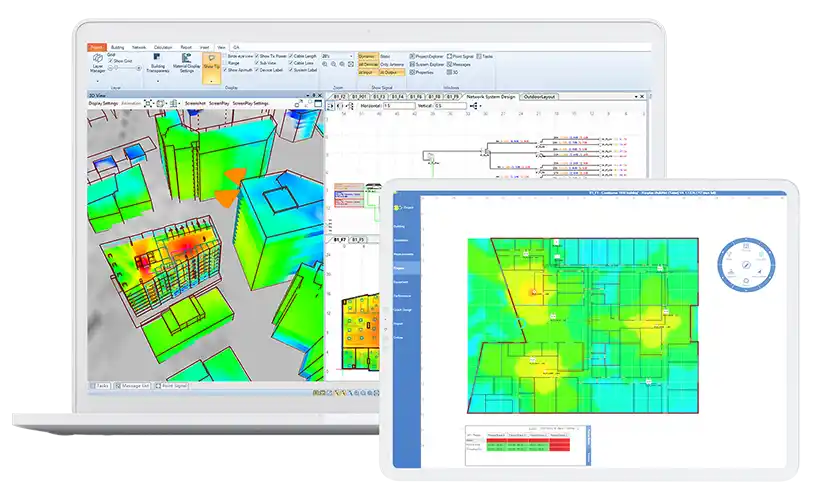The width and height of the screenshot is (838, 489).
Task: Click the Screenshot button in 3D View
Action: pos(194,103)
